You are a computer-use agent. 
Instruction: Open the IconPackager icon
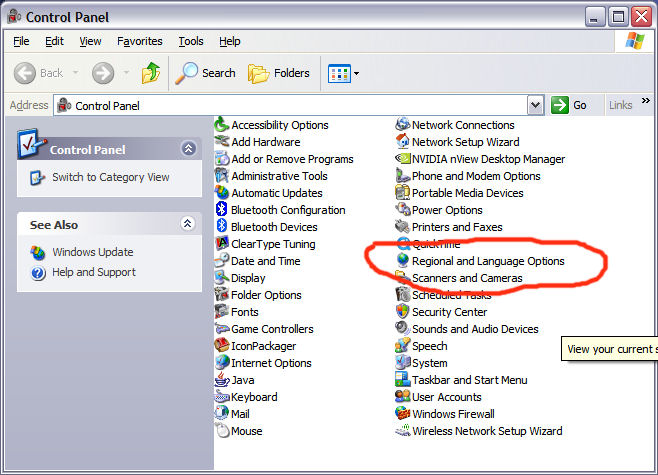221,346
